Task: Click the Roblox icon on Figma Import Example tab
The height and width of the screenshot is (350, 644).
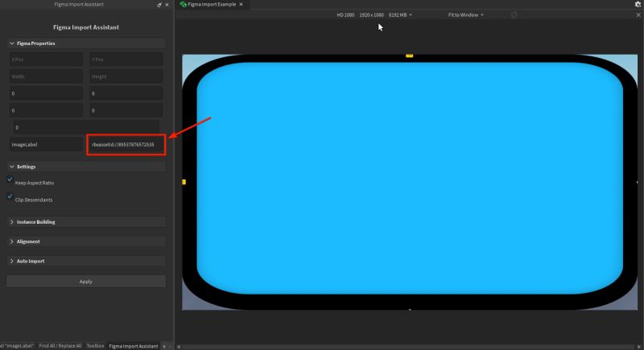Action: click(184, 4)
